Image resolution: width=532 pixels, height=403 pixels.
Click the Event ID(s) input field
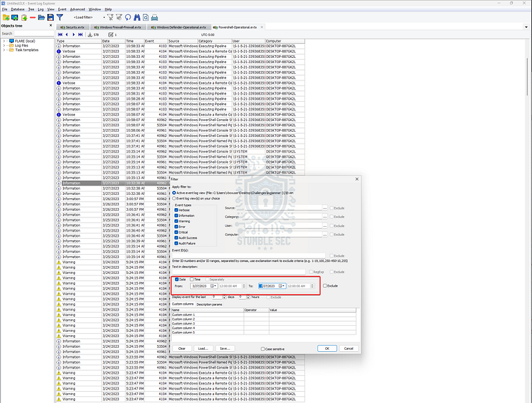pyautogui.click(x=248, y=255)
